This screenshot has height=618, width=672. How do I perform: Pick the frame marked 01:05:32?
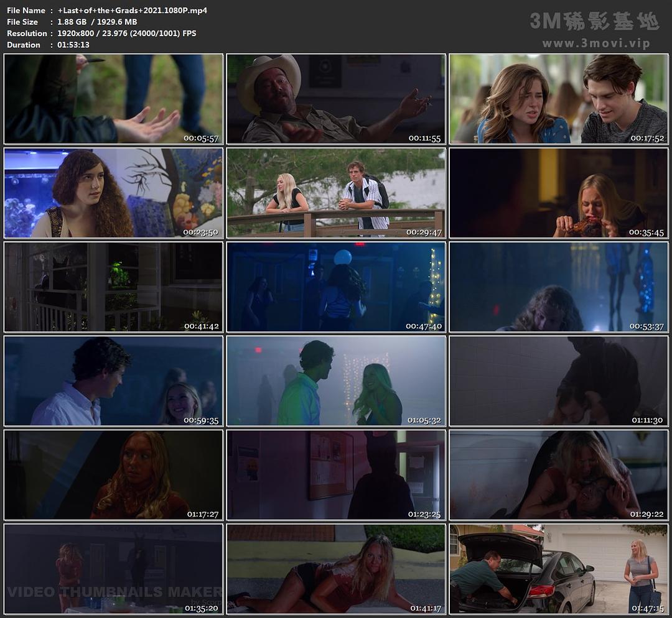pos(336,380)
